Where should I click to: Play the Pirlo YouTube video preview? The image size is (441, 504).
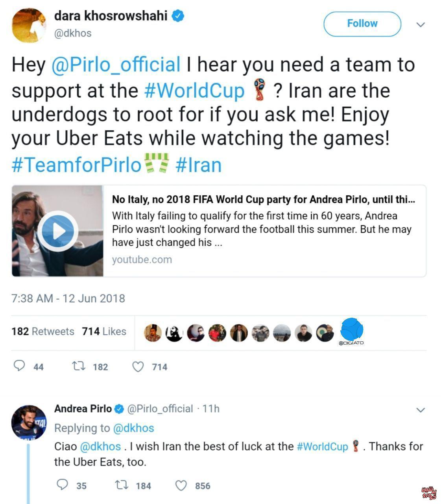[58, 231]
